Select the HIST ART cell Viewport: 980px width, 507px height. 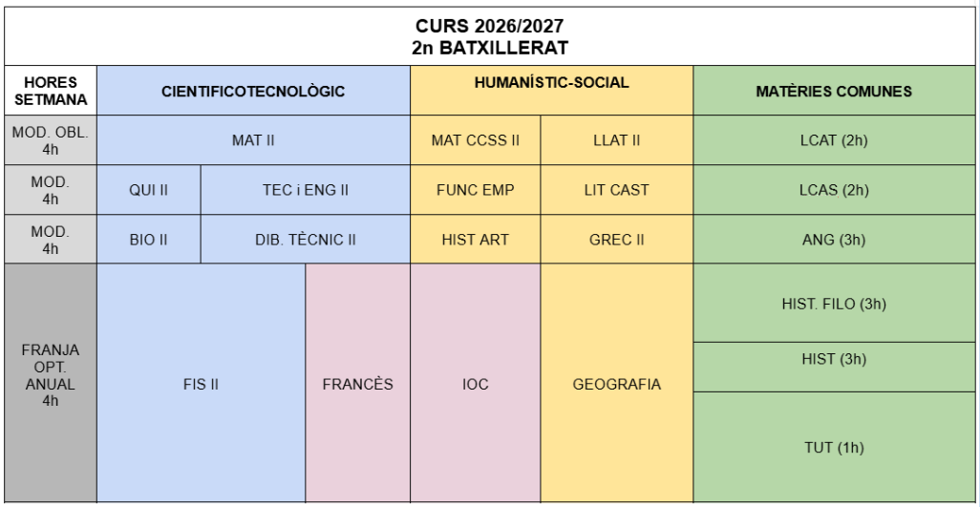point(475,240)
